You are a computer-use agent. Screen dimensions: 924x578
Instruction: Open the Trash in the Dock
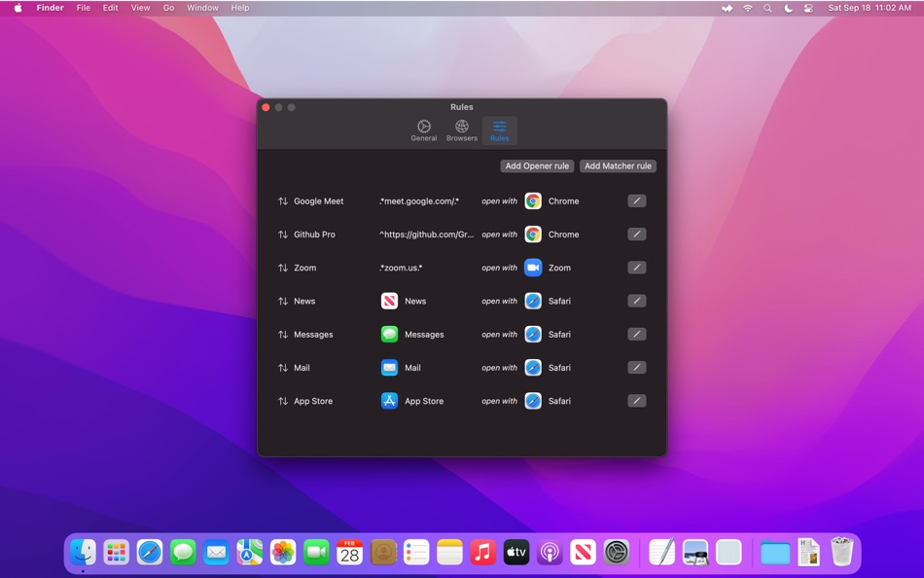841,552
